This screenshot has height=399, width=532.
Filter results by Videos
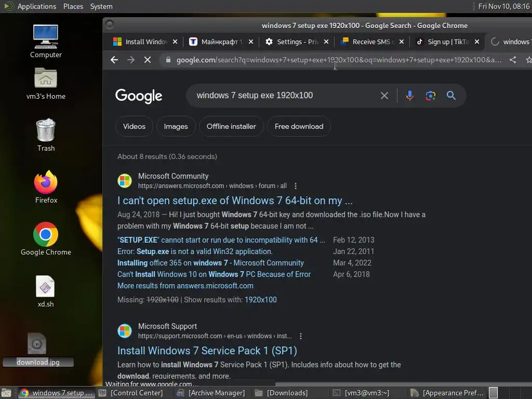[134, 126]
